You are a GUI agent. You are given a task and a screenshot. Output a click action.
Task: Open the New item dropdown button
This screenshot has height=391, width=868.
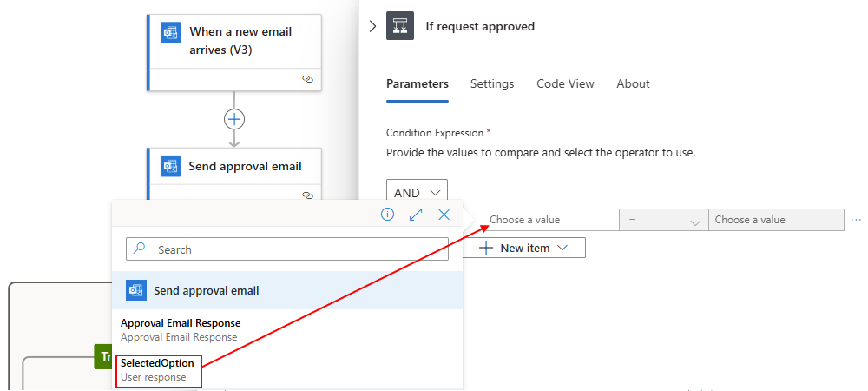[x=523, y=249]
